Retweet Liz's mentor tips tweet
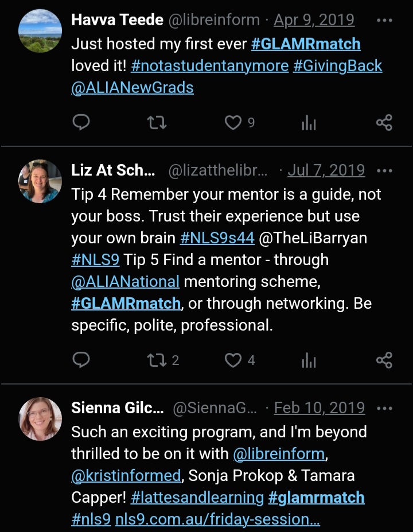The image size is (413, 532). point(156,360)
